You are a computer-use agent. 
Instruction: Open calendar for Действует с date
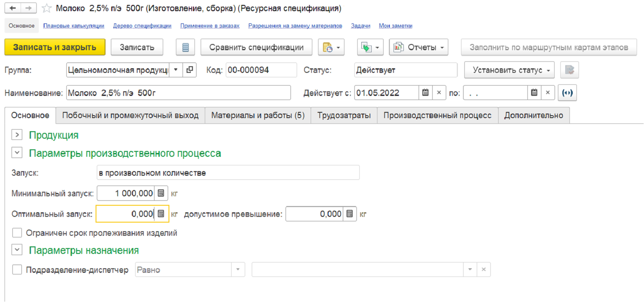click(x=426, y=93)
